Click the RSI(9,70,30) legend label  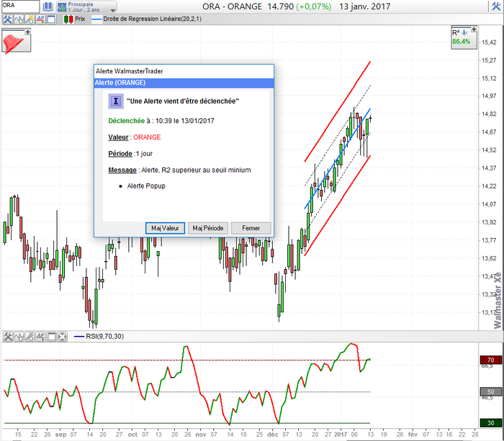pyautogui.click(x=105, y=336)
